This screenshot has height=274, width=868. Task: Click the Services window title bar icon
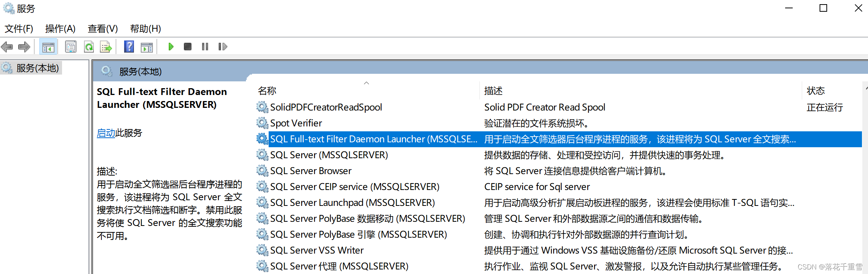click(x=8, y=8)
